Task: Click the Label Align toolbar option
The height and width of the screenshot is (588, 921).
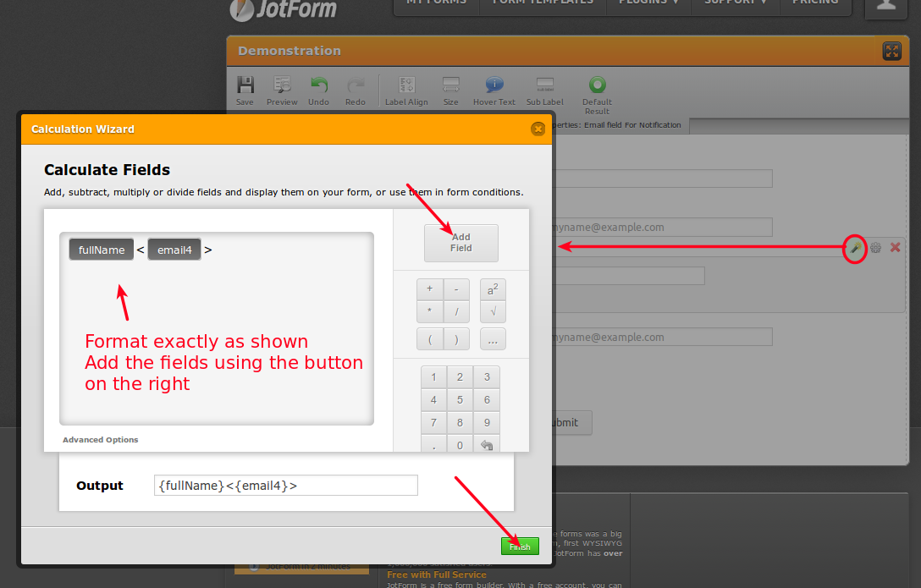Action: point(406,90)
